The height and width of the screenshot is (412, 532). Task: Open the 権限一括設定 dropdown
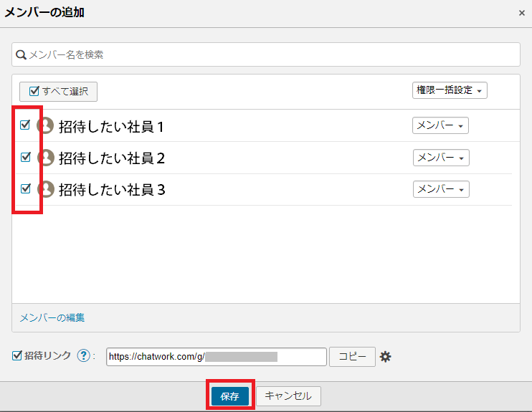pyautogui.click(x=449, y=90)
